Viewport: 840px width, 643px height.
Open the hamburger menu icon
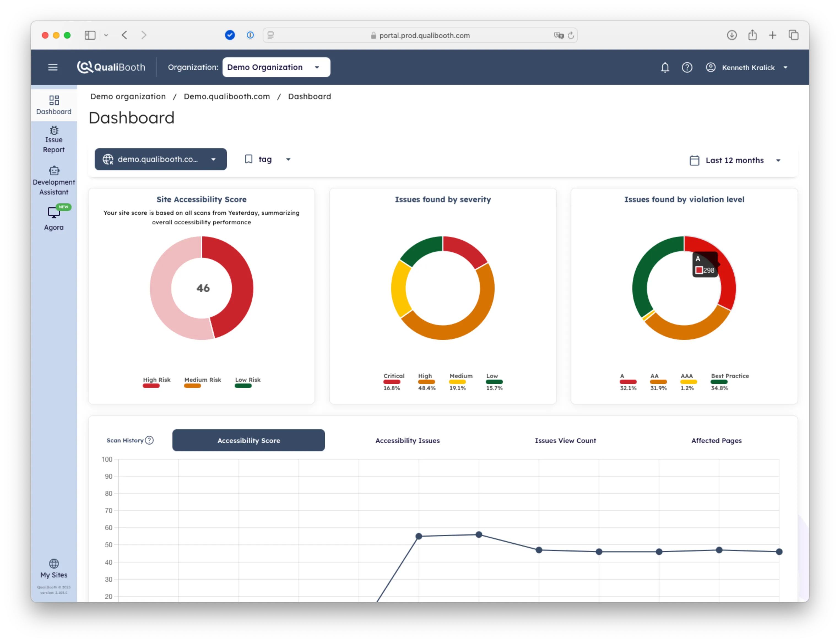click(53, 67)
